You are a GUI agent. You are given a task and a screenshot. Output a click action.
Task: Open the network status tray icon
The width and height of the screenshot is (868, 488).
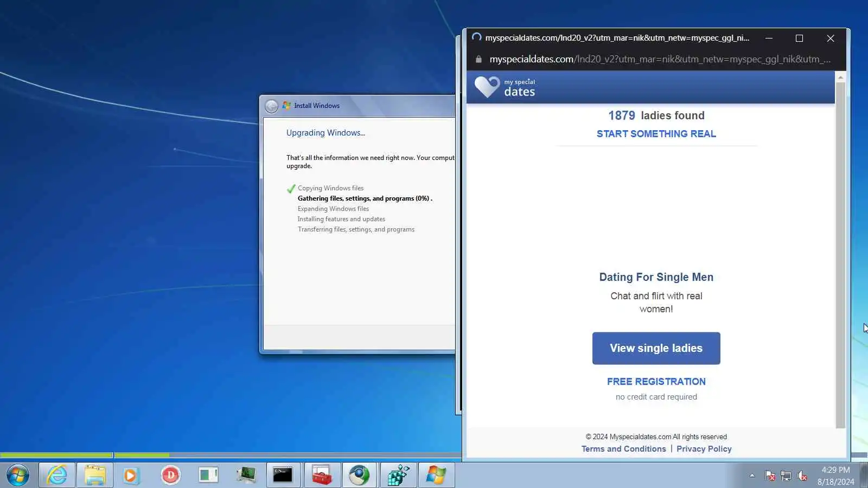tap(786, 476)
